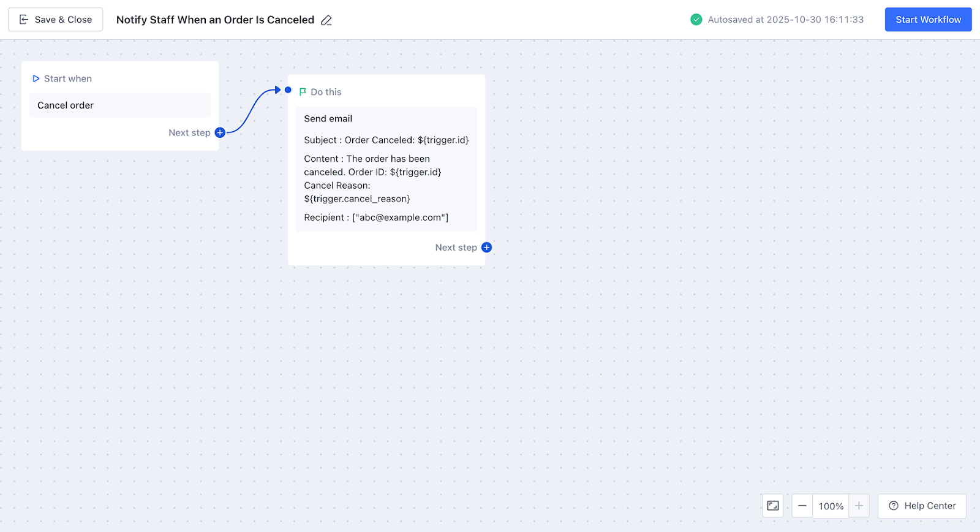The width and height of the screenshot is (980, 532).
Task: Select the blue input connector dot
Action: 288,90
